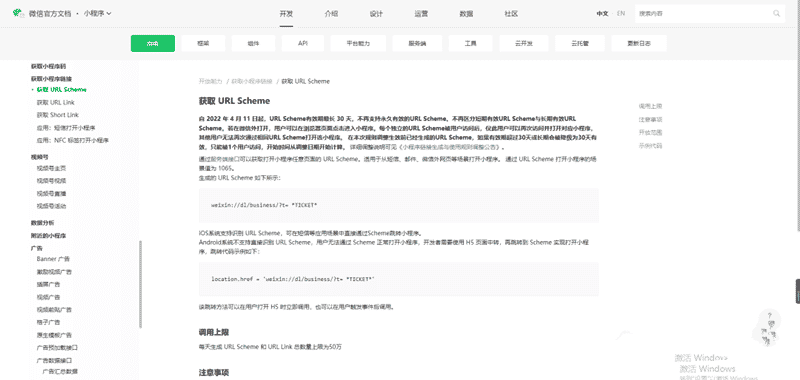Switch to the 开发 top tab
Viewport: 800px width, 380px height.
tap(286, 14)
